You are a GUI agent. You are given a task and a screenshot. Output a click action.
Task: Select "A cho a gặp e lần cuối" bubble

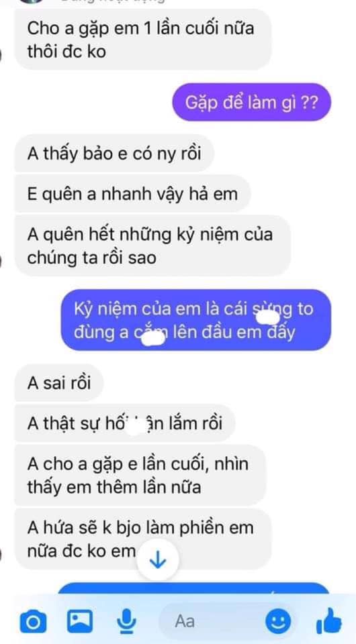(x=140, y=476)
